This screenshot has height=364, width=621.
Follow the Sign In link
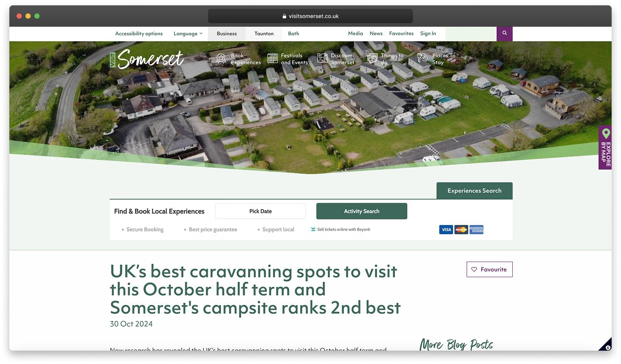[428, 34]
